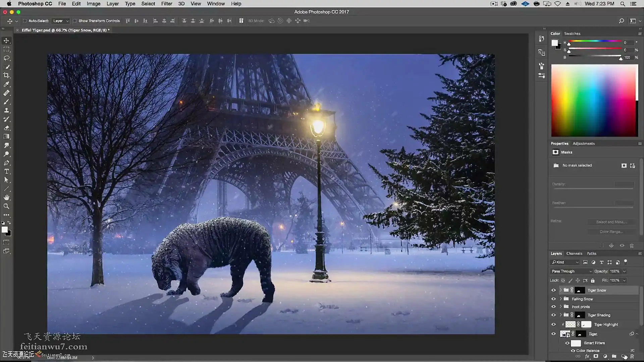Click the layer style fx icon
The width and height of the screenshot is (644, 362).
(x=587, y=356)
